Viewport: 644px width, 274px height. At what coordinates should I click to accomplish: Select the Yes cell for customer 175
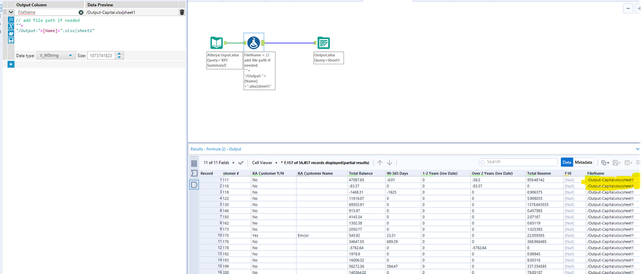point(274,235)
